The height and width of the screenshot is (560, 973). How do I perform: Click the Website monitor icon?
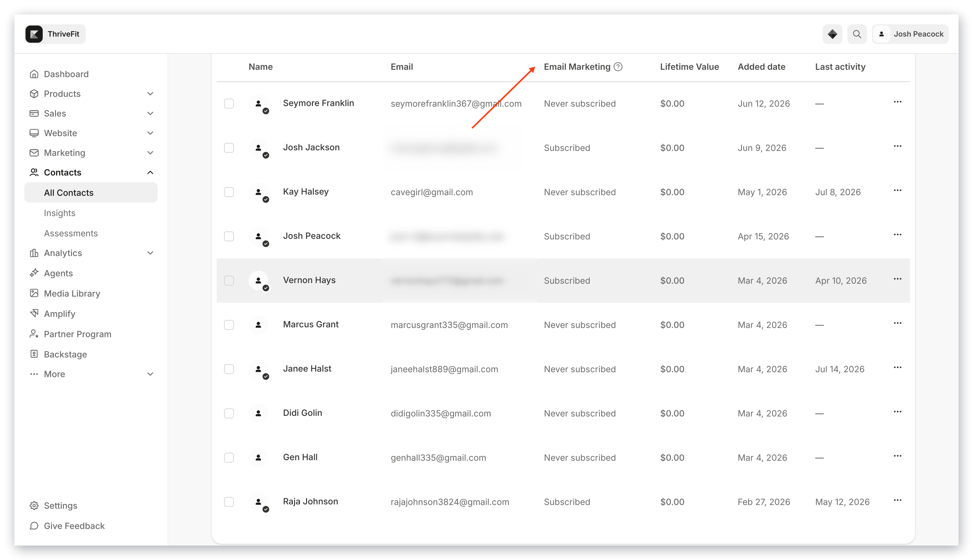[x=34, y=133]
